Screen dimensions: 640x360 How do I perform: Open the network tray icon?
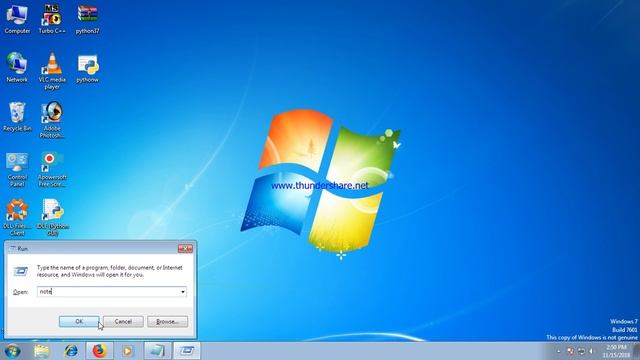(x=581, y=351)
